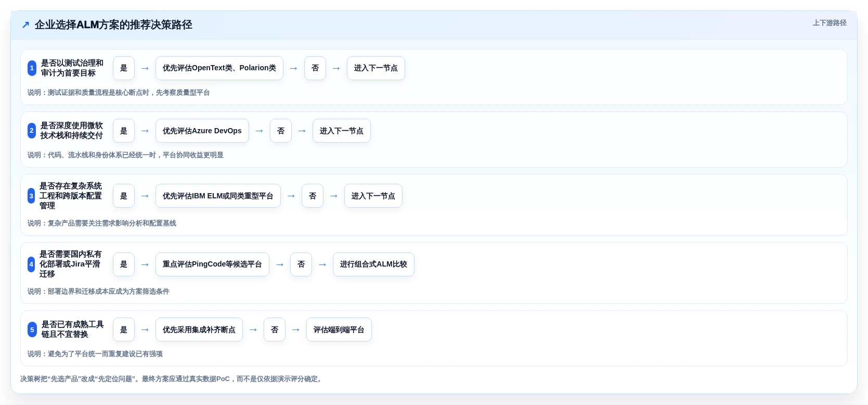The width and height of the screenshot is (868, 405).
Task: Select 是 for 测试治理和审计 question
Action: pos(124,68)
